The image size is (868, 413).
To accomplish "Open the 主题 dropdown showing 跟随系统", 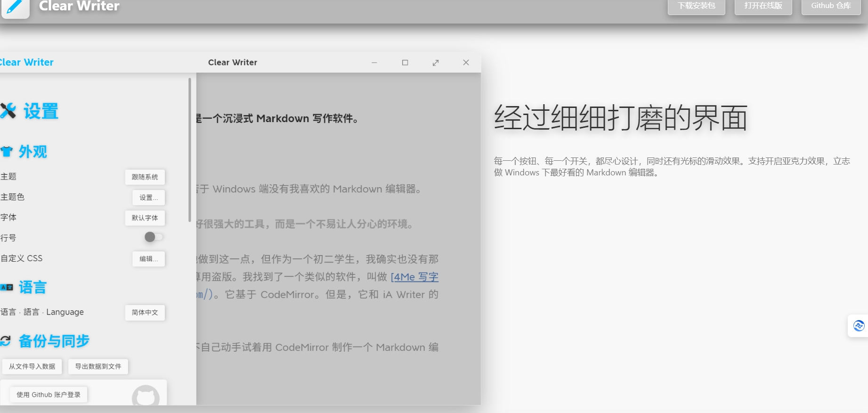I will (x=145, y=177).
